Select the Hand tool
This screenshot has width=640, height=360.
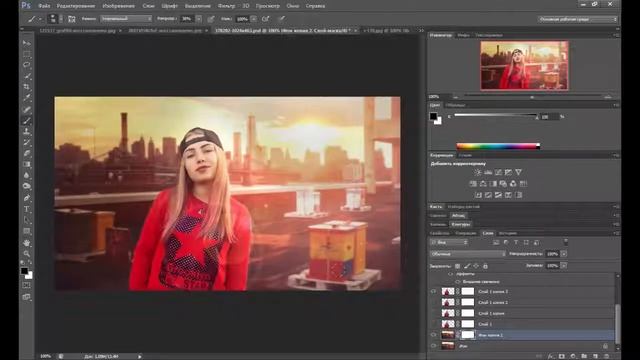click(x=27, y=243)
